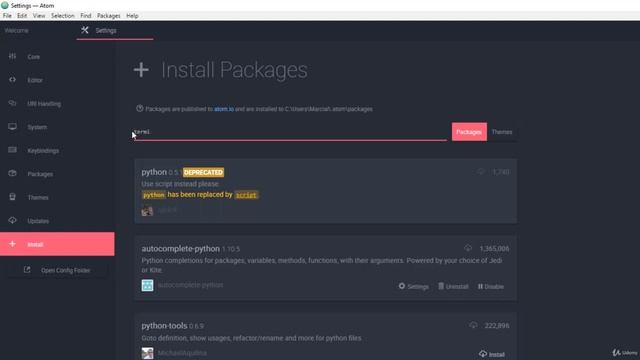Click the URI Handling link icon
The height and width of the screenshot is (360, 640).
coord(12,103)
